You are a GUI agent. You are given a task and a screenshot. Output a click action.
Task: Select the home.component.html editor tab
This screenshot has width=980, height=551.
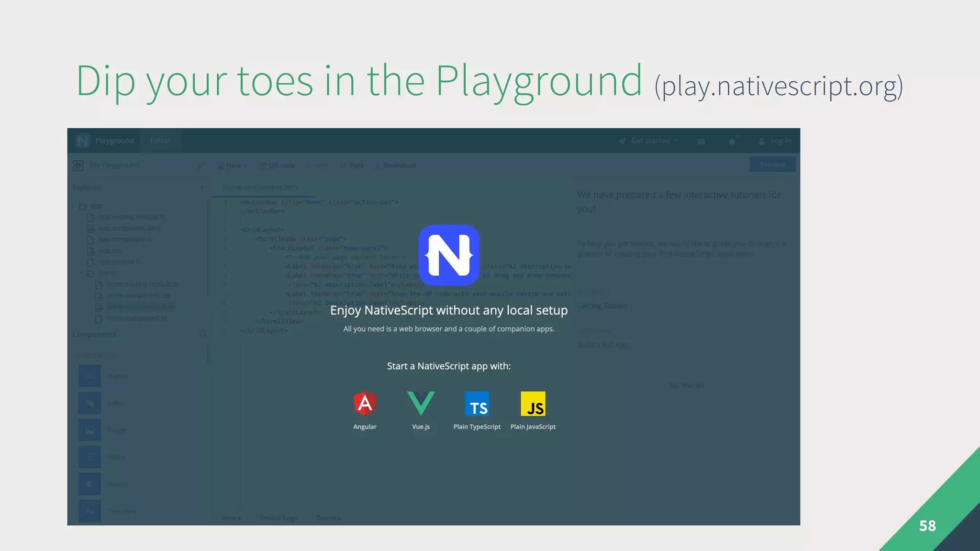point(261,187)
